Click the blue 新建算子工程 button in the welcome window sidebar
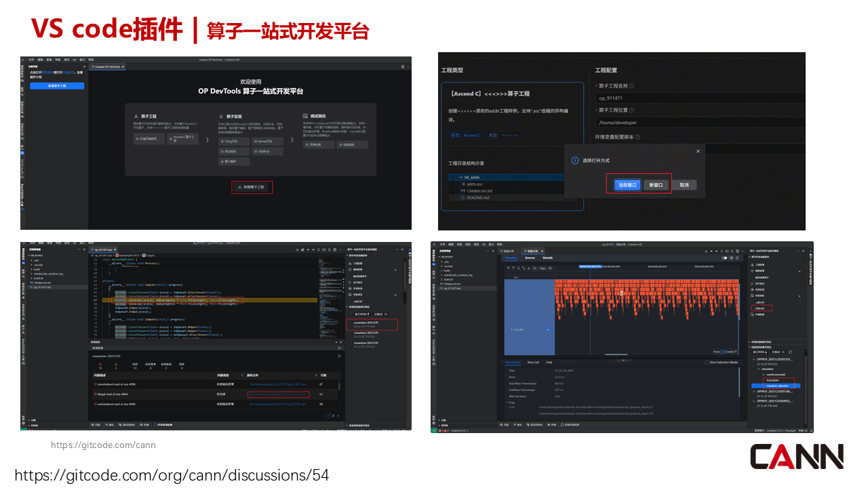The image size is (868, 488). [x=57, y=86]
